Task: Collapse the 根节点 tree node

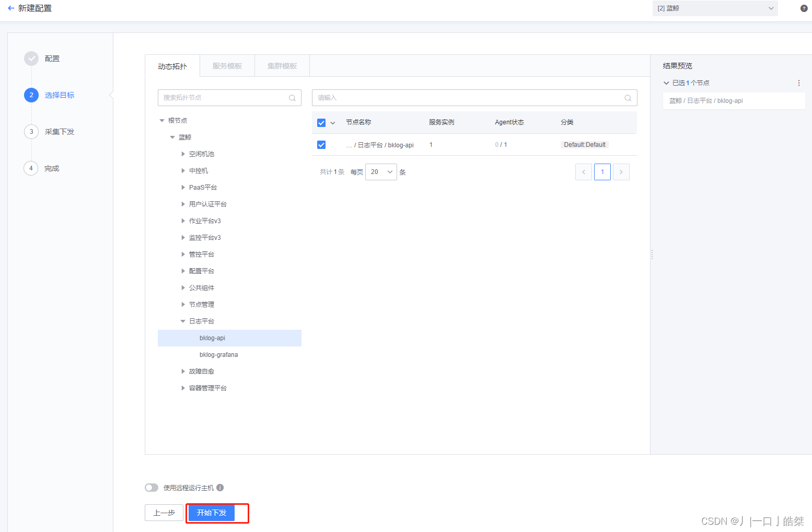Action: point(162,121)
